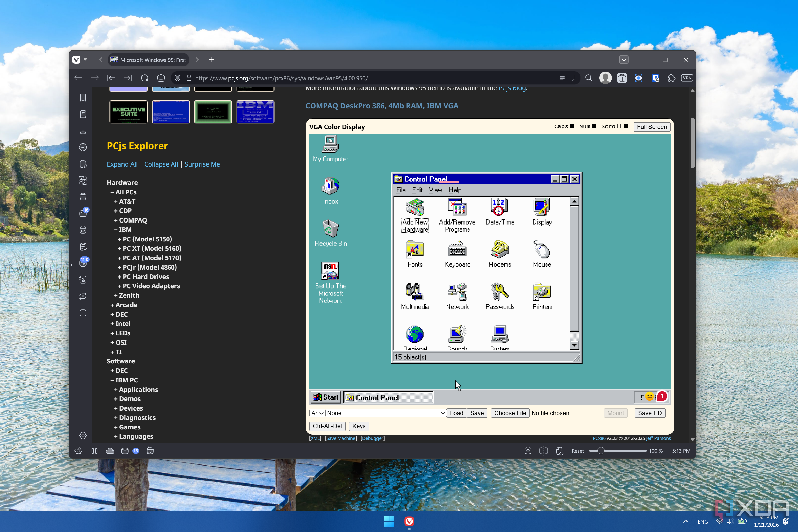This screenshot has width=798, height=532.
Task: Open the Vivaldi taskbar icon
Action: click(x=409, y=521)
